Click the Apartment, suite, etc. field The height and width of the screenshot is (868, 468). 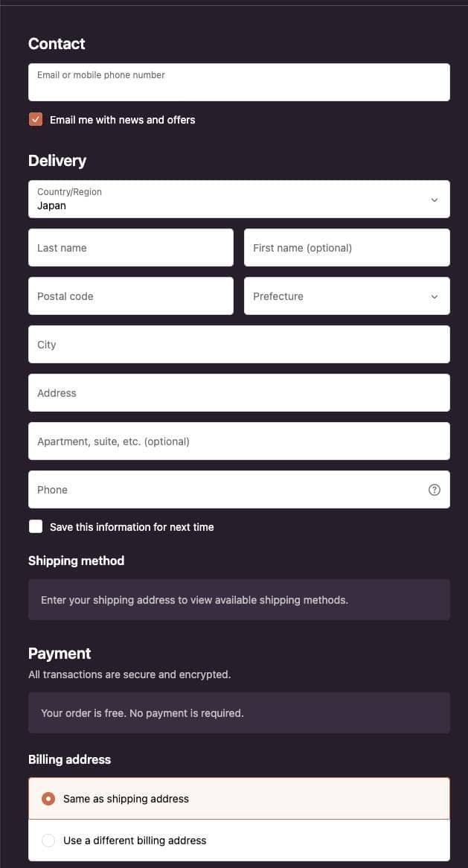click(238, 441)
